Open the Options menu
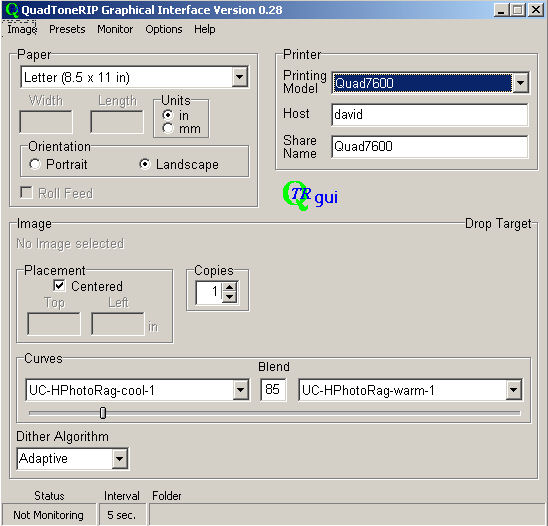This screenshot has width=548, height=526. point(164,29)
